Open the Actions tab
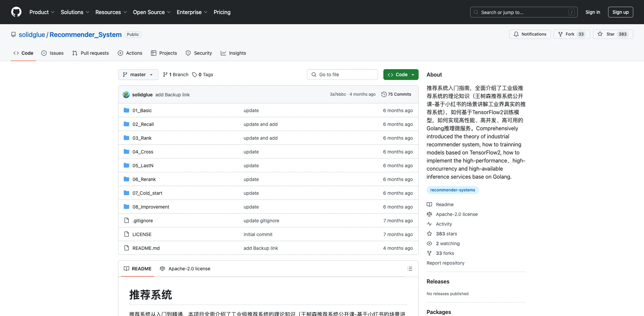The height and width of the screenshot is (316, 644). pyautogui.click(x=130, y=53)
